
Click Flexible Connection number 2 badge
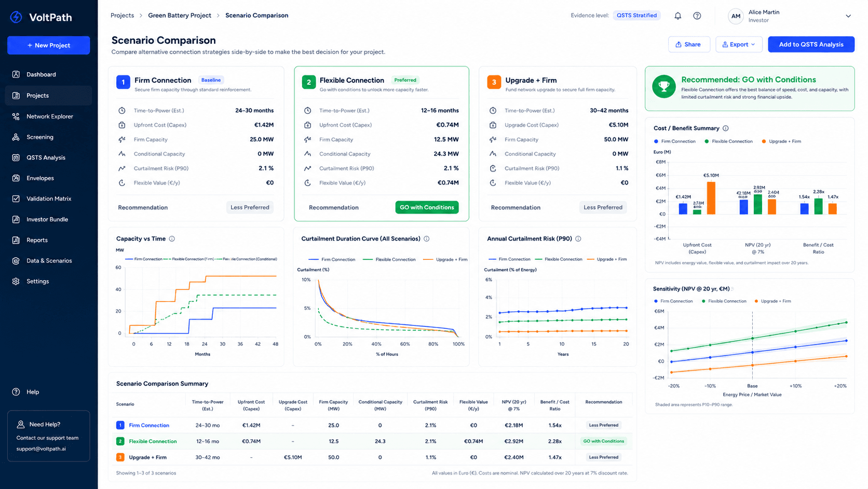(309, 82)
